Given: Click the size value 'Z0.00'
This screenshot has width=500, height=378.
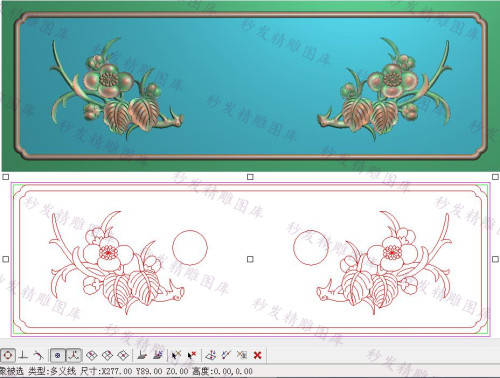Looking at the screenshot, I should tap(177, 371).
